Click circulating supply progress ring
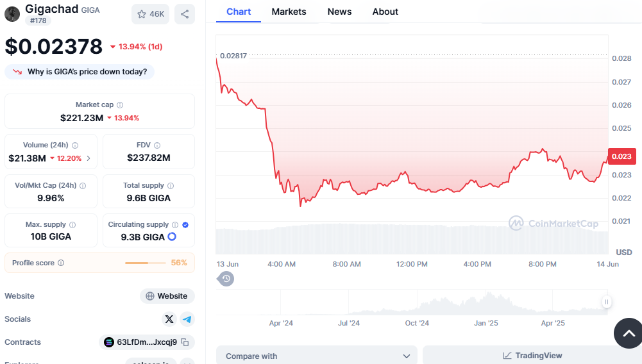This screenshot has height=364, width=642. (172, 236)
